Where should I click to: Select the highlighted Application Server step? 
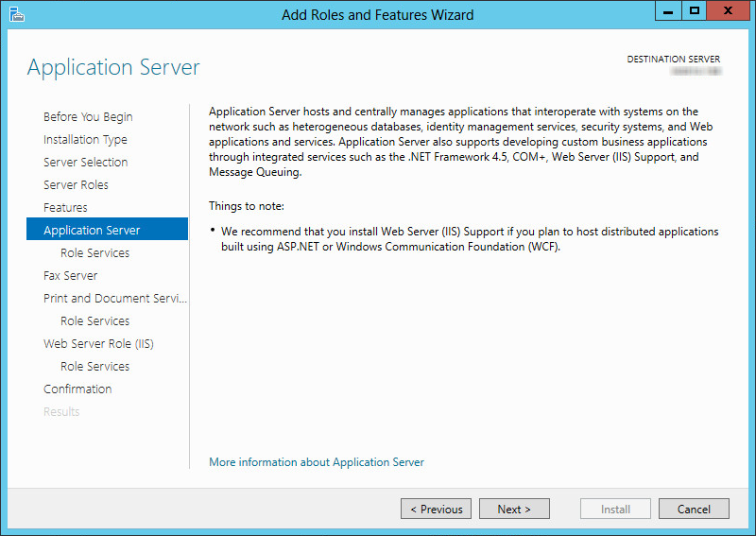pos(107,229)
